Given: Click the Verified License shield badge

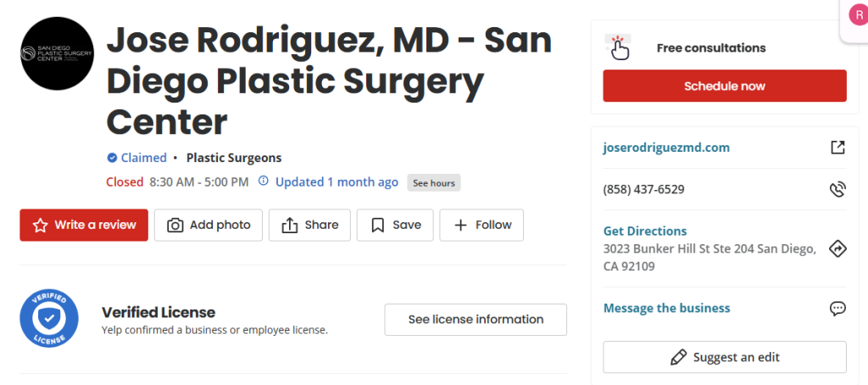Looking at the screenshot, I should (x=49, y=319).
